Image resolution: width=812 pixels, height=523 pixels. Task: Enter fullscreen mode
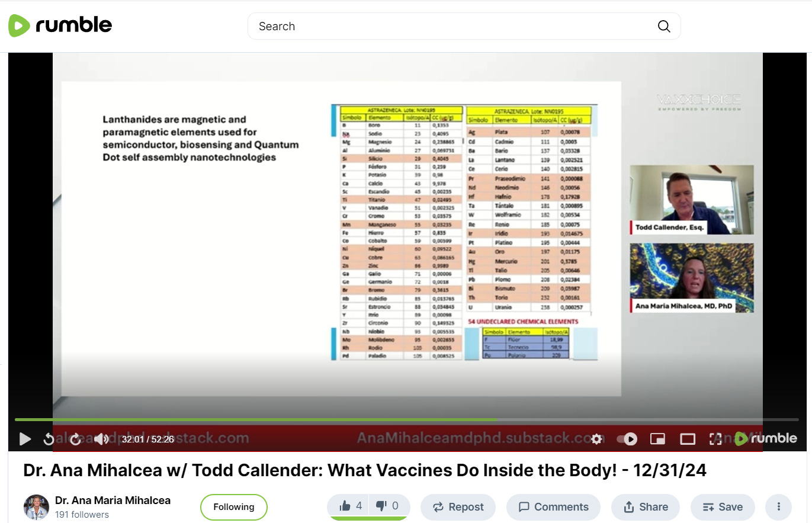(715, 439)
